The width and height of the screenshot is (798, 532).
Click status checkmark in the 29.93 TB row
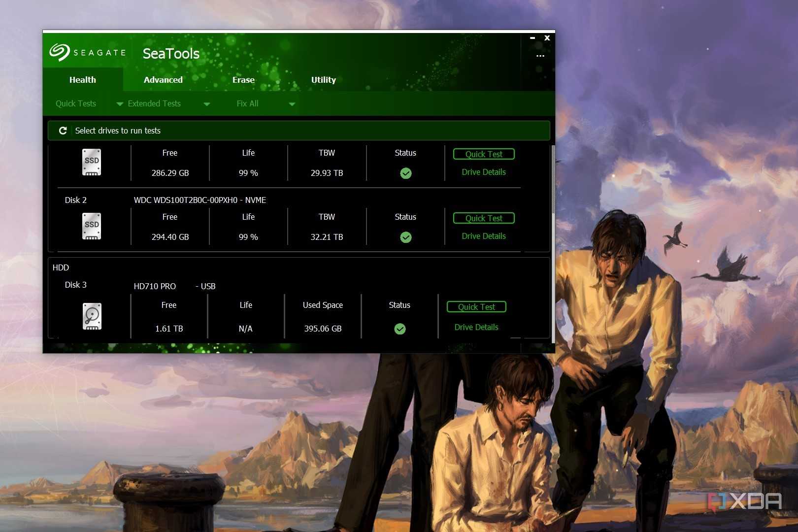(x=406, y=173)
